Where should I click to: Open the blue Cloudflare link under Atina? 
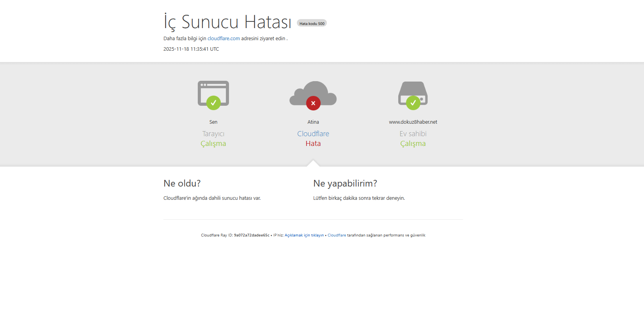pos(313,134)
